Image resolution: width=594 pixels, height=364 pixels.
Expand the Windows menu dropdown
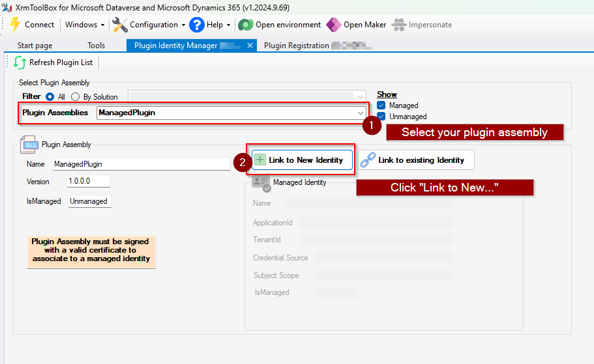click(x=102, y=25)
